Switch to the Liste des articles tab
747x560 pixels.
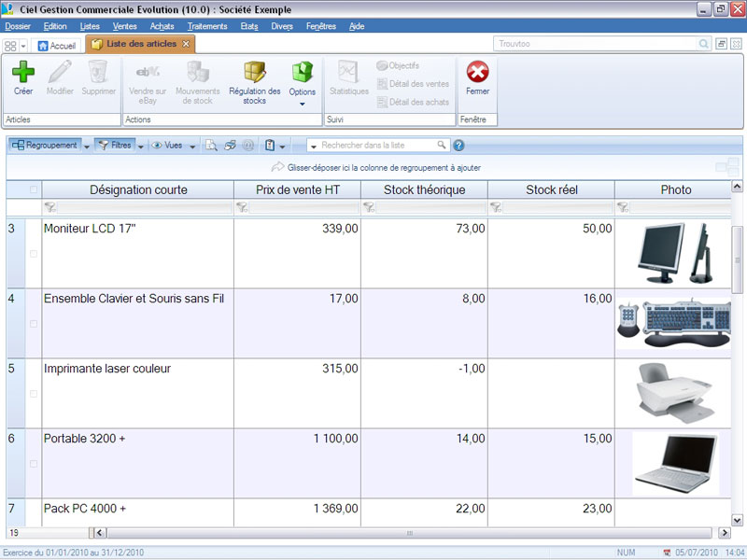coord(141,45)
